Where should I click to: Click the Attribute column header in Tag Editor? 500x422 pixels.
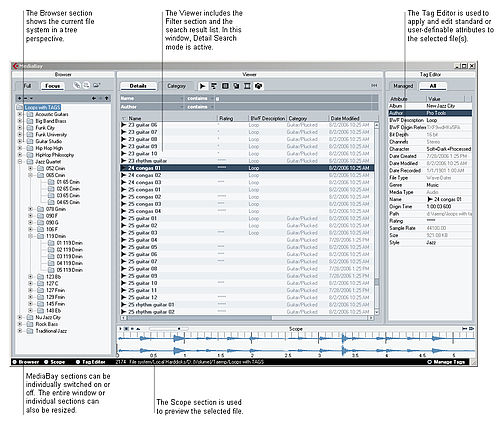coord(407,99)
